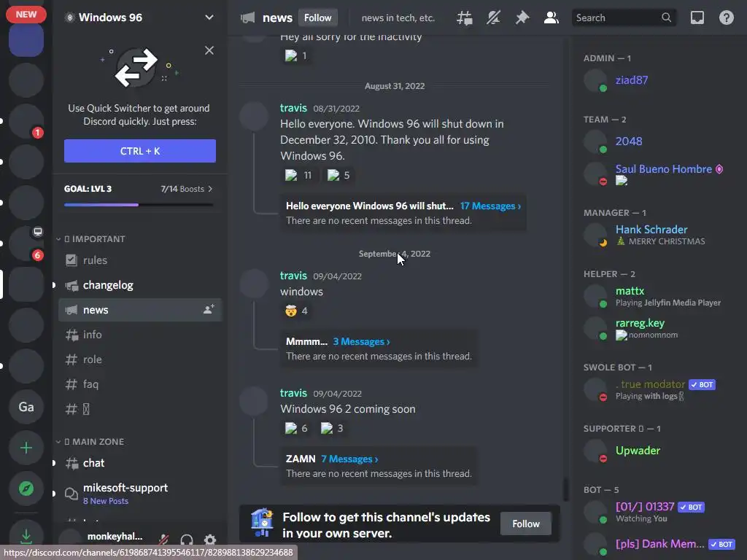Screen dimensions: 747x560
Task: Open the Ga server icon
Action: 26,407
